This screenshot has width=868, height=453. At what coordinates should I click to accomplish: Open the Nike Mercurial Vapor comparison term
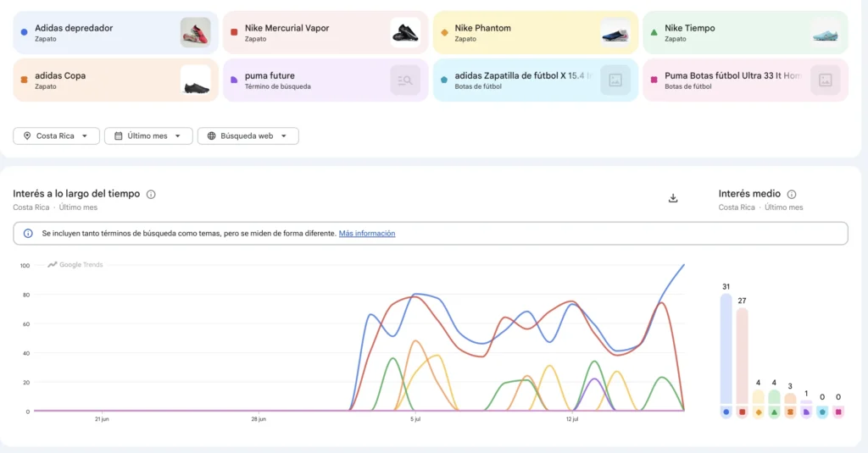click(x=325, y=33)
